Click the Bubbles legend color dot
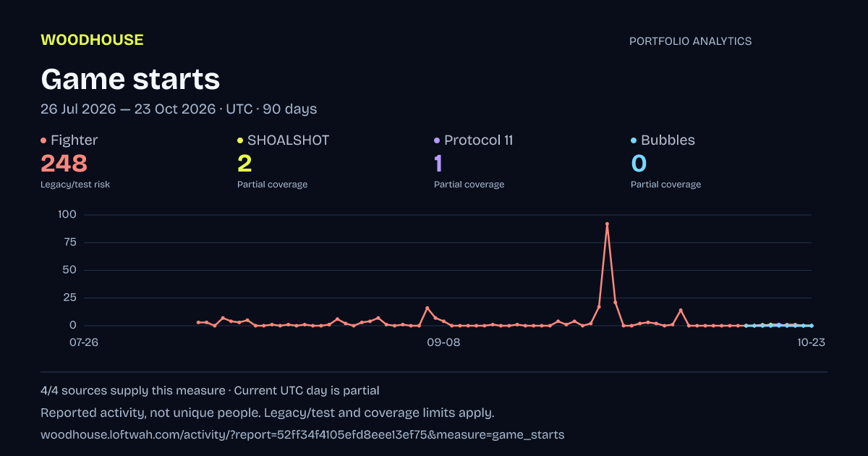The height and width of the screenshot is (456, 868). (634, 140)
